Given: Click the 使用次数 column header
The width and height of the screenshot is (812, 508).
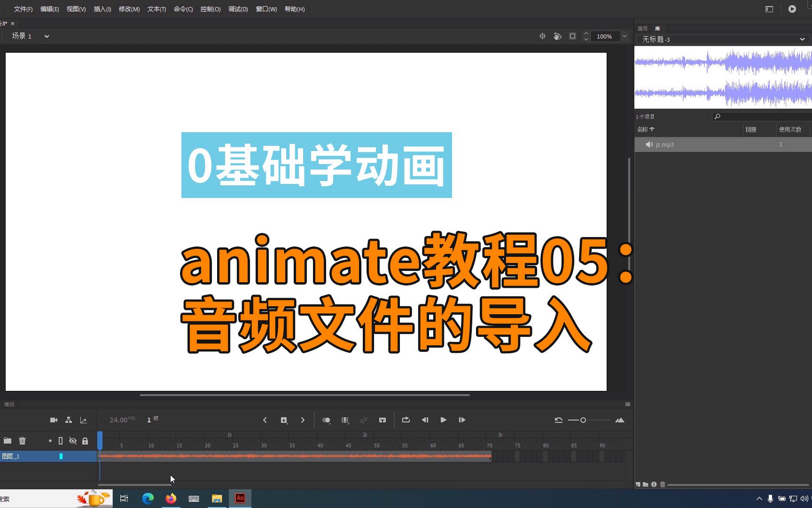Looking at the screenshot, I should (790, 129).
